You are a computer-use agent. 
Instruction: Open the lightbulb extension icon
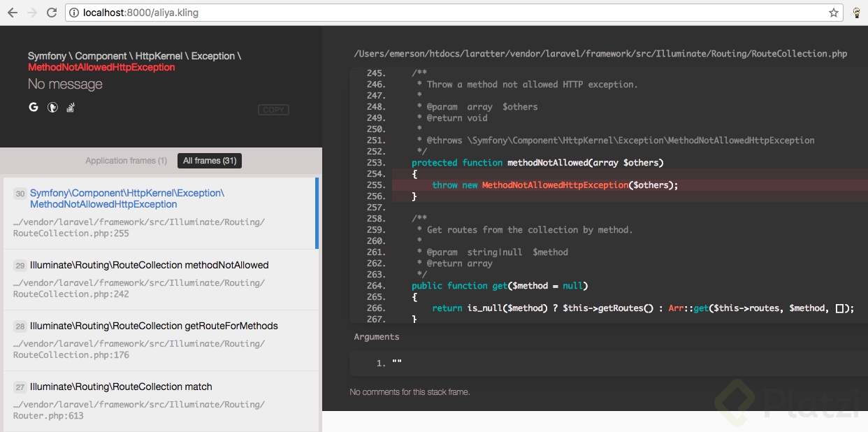point(857,13)
